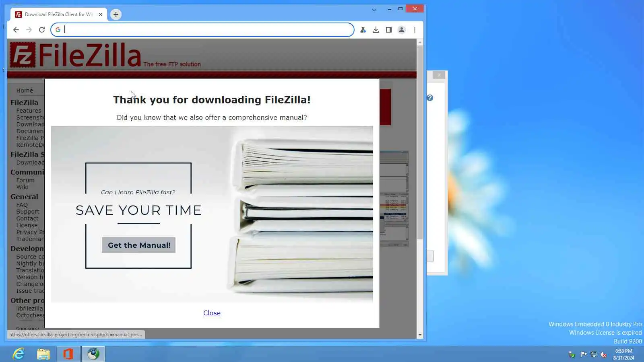Click the Get the Manual! button
This screenshot has width=644, height=362.
pos(138,245)
